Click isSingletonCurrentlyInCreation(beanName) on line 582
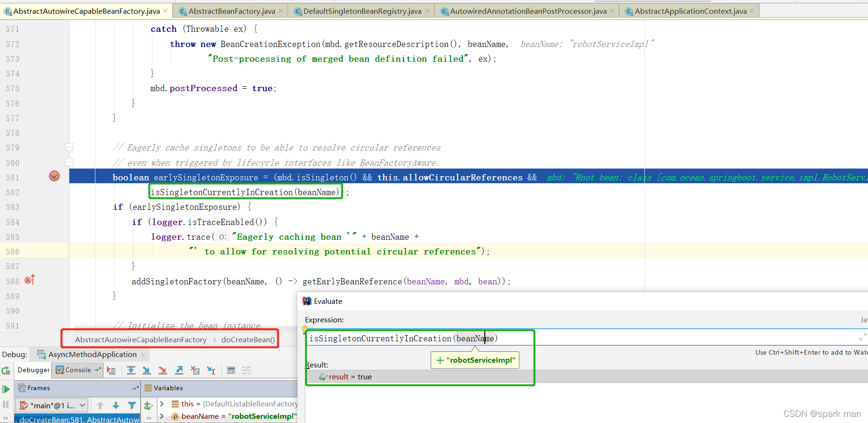This screenshot has width=868, height=423. click(x=245, y=192)
